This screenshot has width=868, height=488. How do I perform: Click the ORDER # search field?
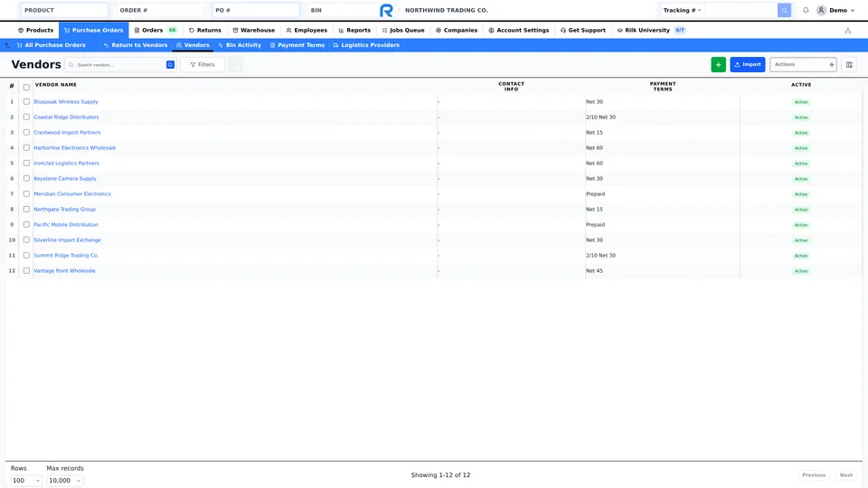coord(160,10)
